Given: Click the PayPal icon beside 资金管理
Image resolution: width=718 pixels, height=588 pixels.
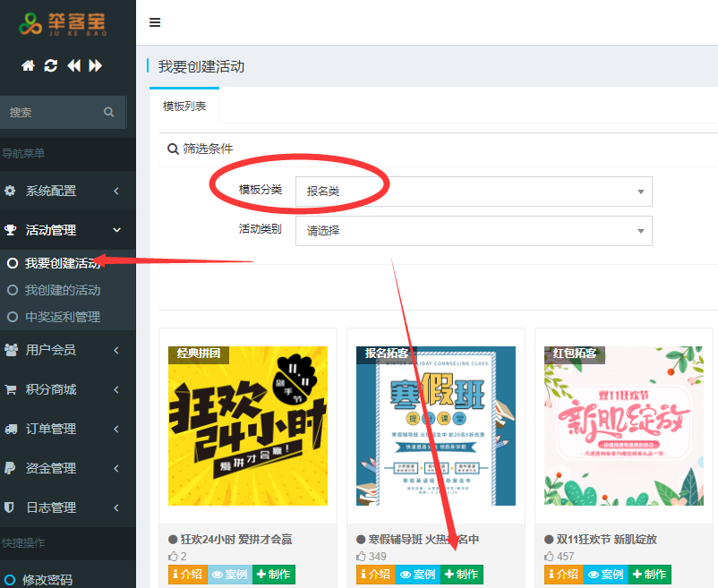Looking at the screenshot, I should click(x=10, y=468).
